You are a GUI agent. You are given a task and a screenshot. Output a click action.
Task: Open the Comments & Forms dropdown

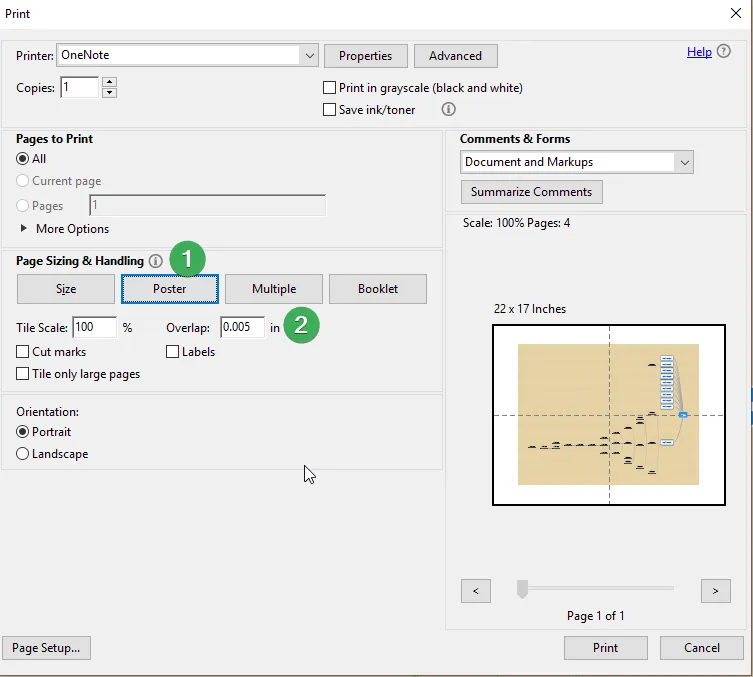684,162
